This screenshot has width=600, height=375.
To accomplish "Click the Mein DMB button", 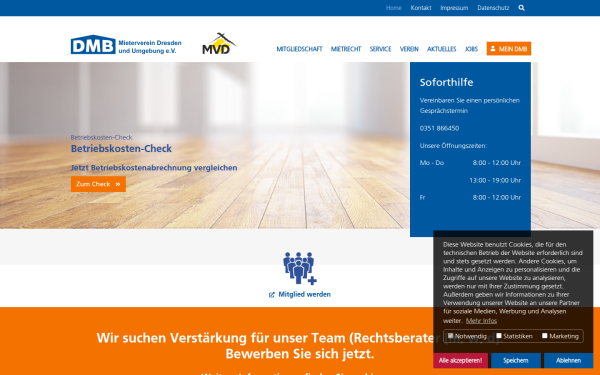I will click(509, 49).
